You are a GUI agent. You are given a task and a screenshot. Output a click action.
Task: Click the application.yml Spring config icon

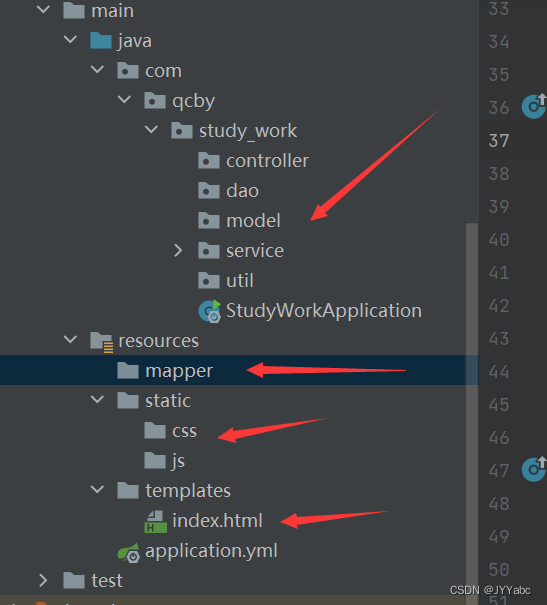point(128,553)
